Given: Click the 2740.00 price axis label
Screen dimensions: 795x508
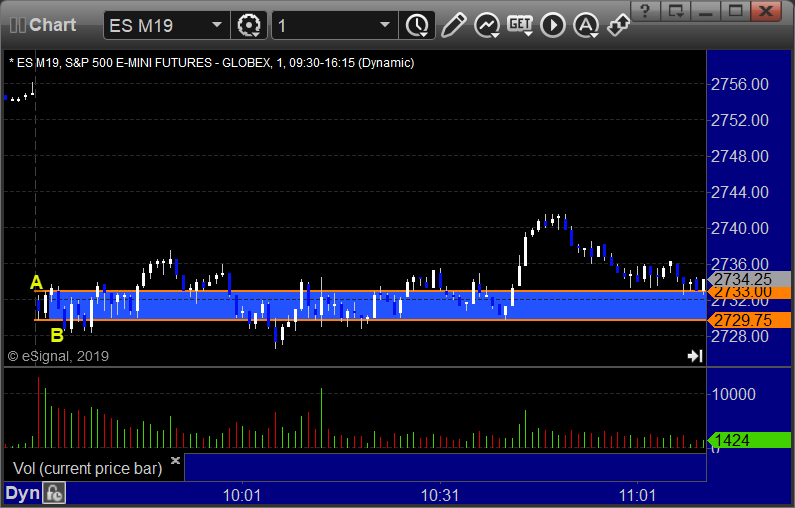Looking at the screenshot, I should tap(740, 228).
